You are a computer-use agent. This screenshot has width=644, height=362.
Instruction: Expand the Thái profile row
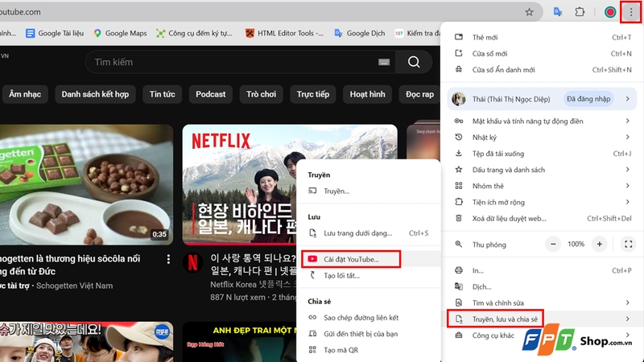point(542,99)
